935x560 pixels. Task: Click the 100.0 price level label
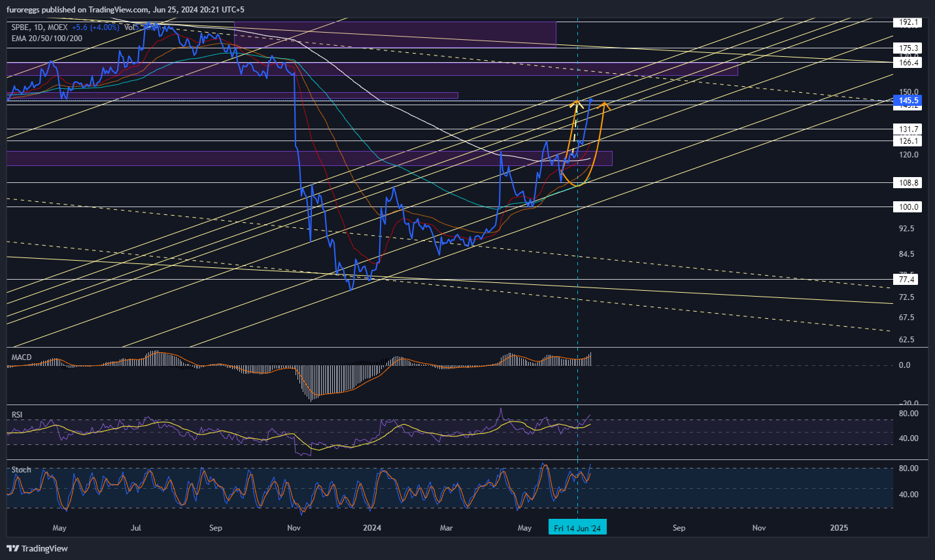tap(908, 207)
